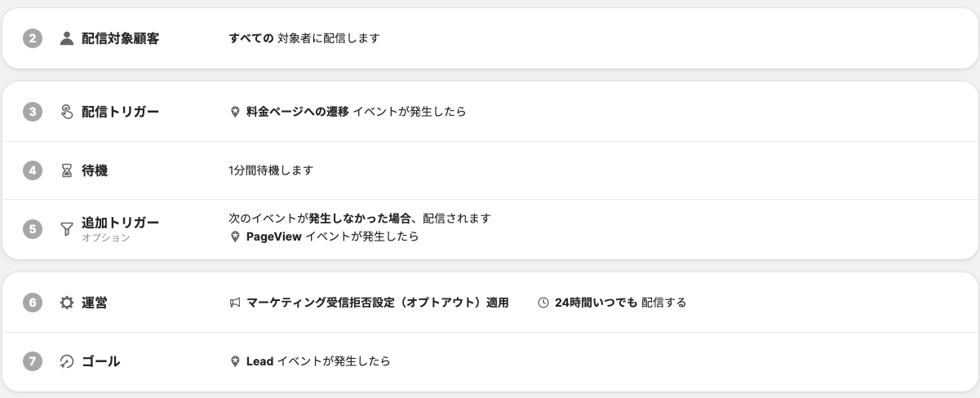Open the 配信対象顧客 section
This screenshot has height=398, width=980.
point(120,38)
